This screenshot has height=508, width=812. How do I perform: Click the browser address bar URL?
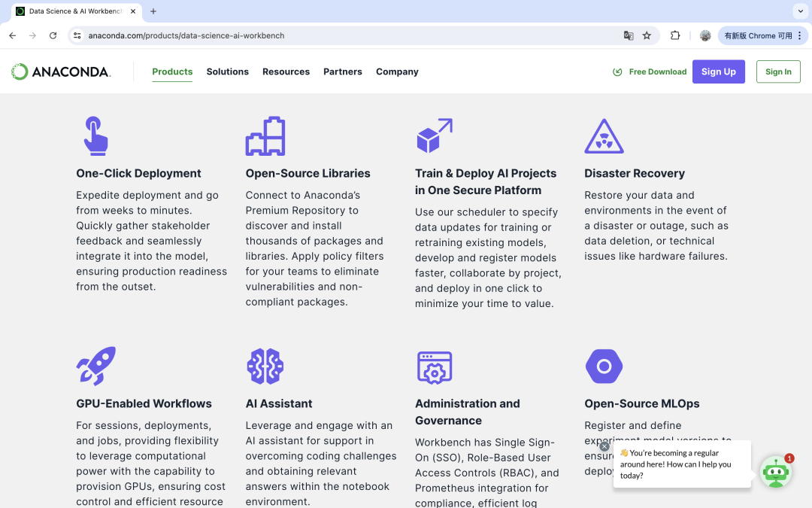coord(186,35)
